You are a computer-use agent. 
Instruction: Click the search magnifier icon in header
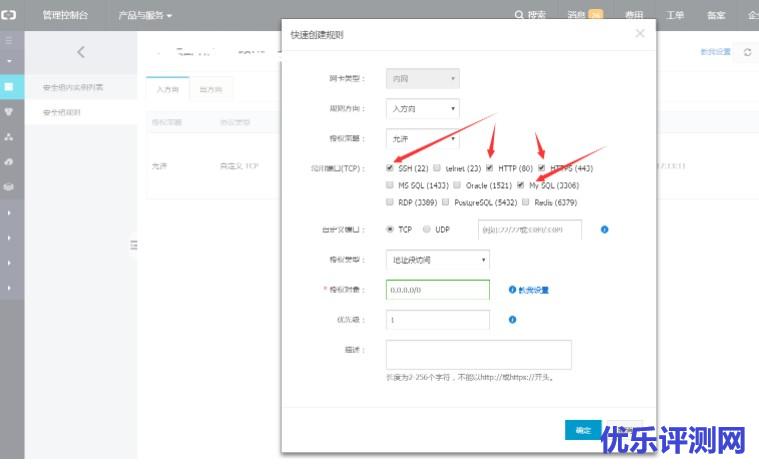519,15
